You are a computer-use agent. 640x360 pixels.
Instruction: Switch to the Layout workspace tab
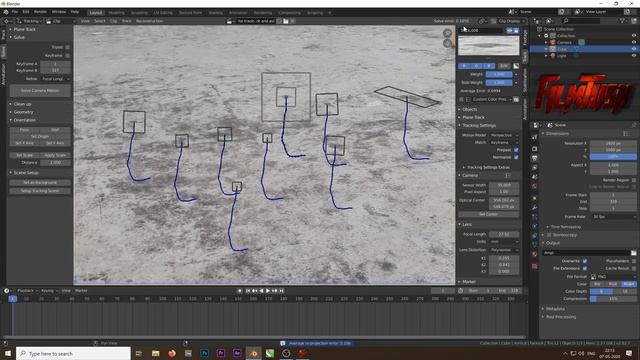pos(96,13)
